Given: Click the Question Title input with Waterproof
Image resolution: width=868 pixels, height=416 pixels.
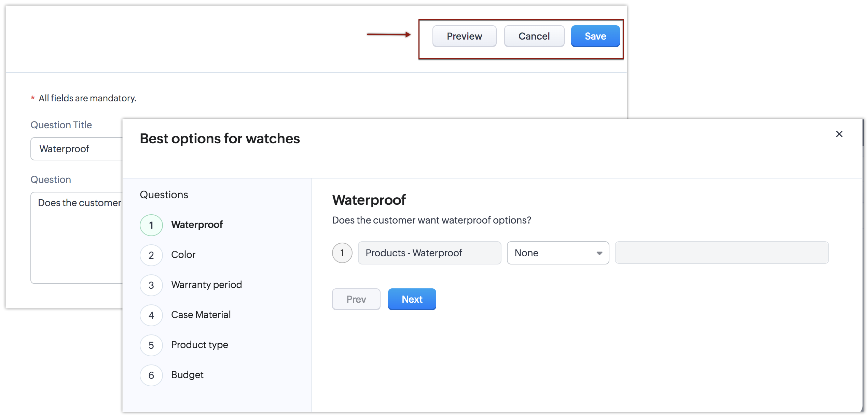Looking at the screenshot, I should (77, 149).
